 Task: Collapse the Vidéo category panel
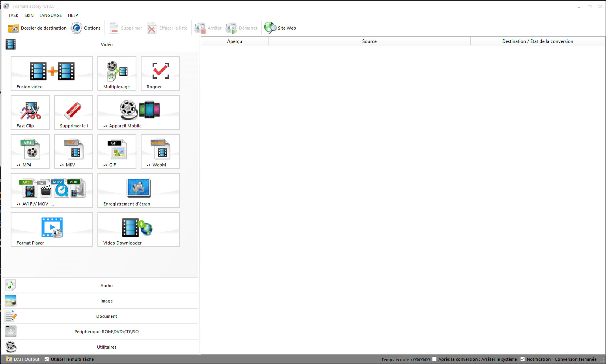[x=101, y=45]
